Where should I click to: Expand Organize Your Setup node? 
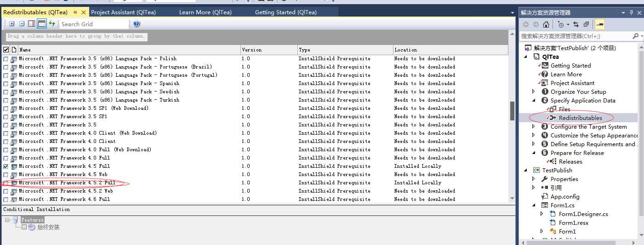point(534,91)
